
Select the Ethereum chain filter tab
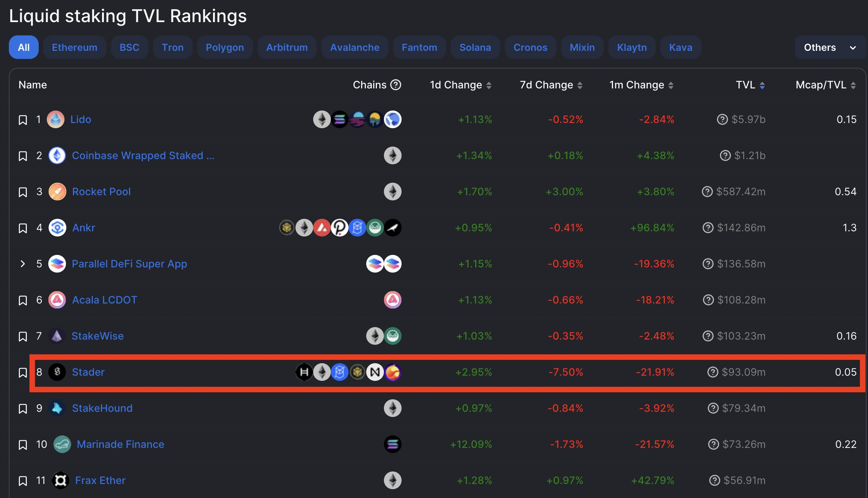74,48
